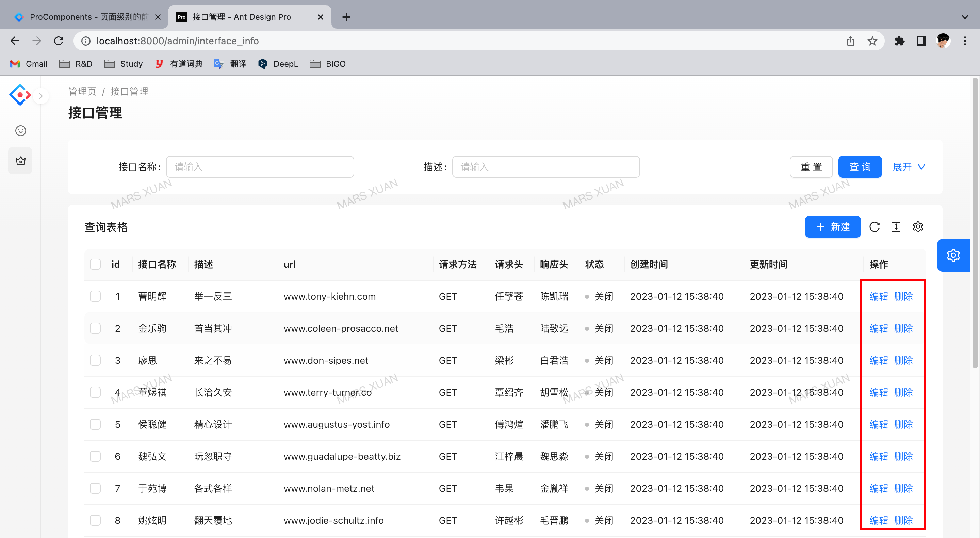This screenshot has height=538, width=980.
Task: Open the browser extensions puzzle icon
Action: tap(899, 41)
